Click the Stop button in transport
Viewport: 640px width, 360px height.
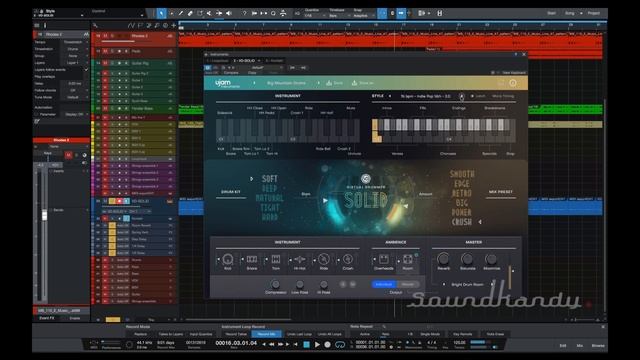(x=306, y=344)
